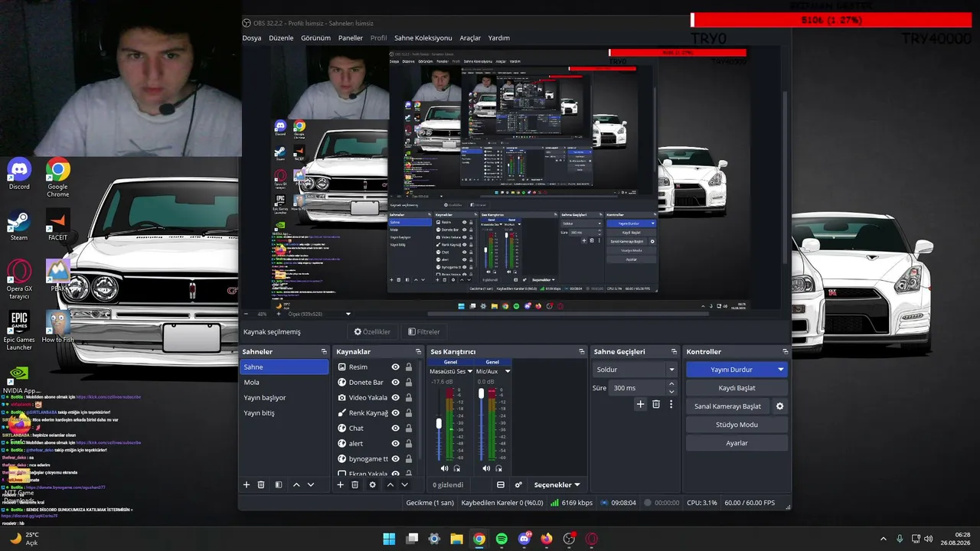Hide the Donete Bar source
980x551 pixels.
tap(396, 383)
